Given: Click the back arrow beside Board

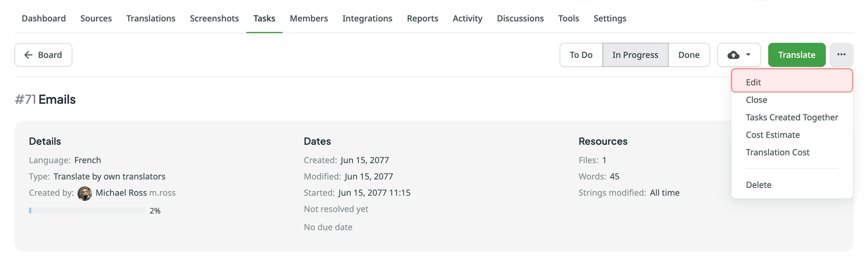Looking at the screenshot, I should (x=29, y=55).
